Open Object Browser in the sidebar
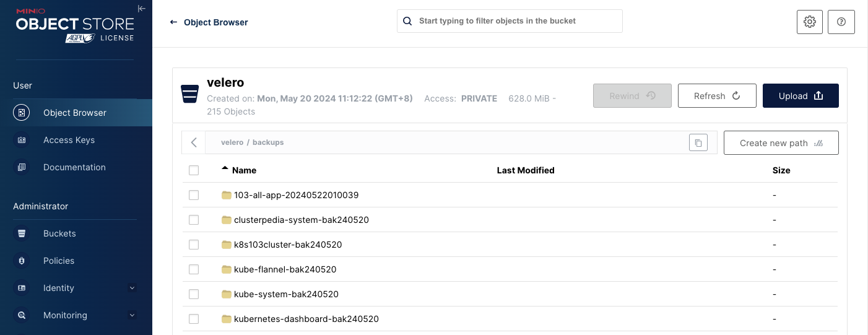The image size is (868, 335). (76, 113)
